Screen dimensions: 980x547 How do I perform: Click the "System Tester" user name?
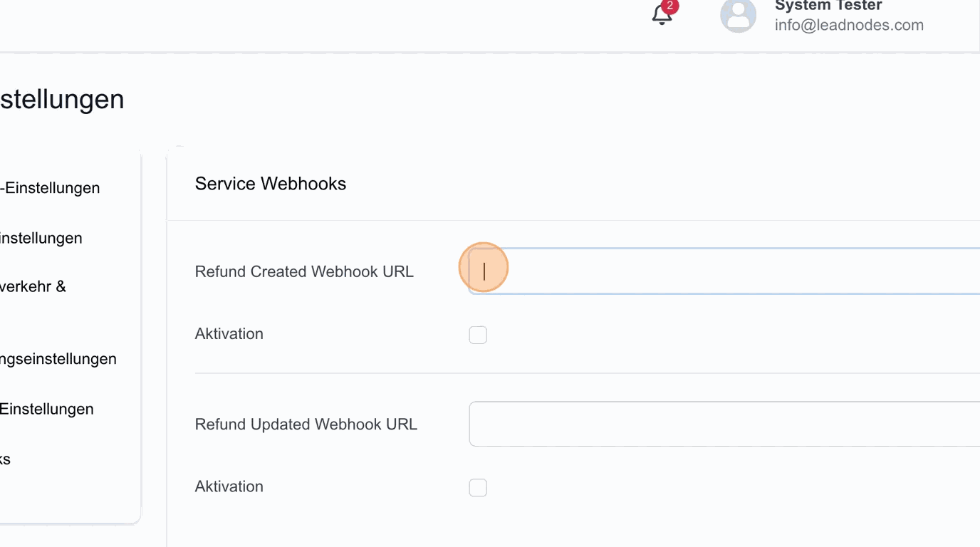[x=828, y=6]
